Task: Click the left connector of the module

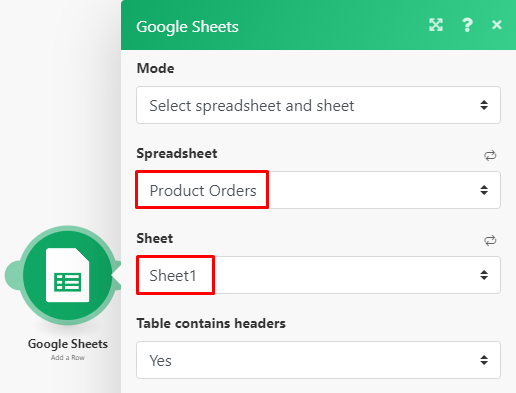Action: 12,275
